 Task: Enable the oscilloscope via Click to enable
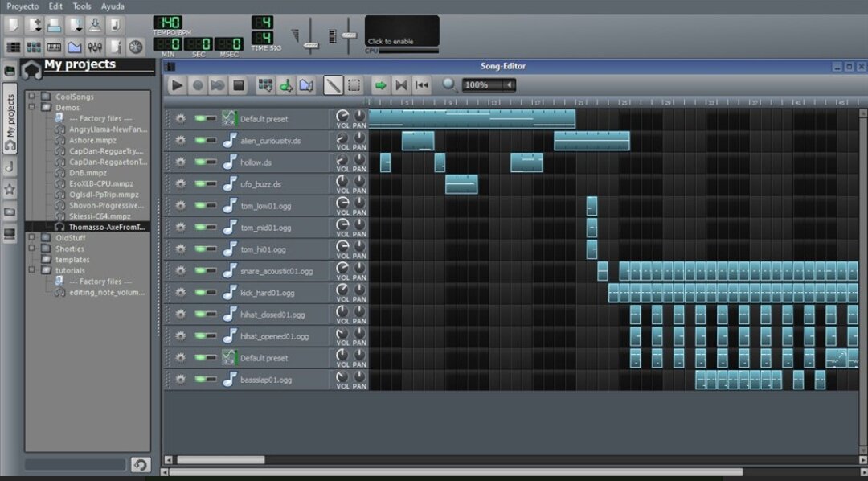click(402, 31)
